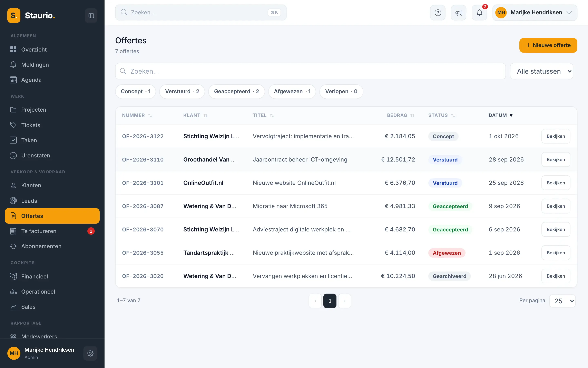Filter by Verstuurd status chip
588x368 pixels.
coord(182,92)
